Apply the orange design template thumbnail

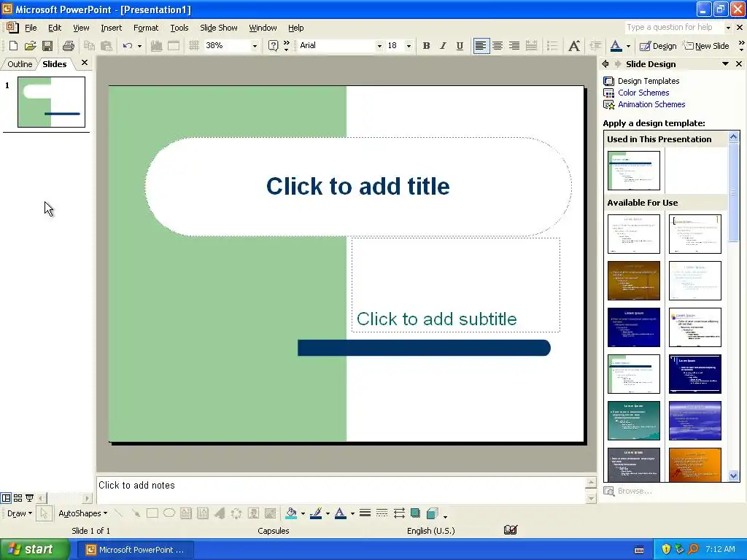click(694, 464)
